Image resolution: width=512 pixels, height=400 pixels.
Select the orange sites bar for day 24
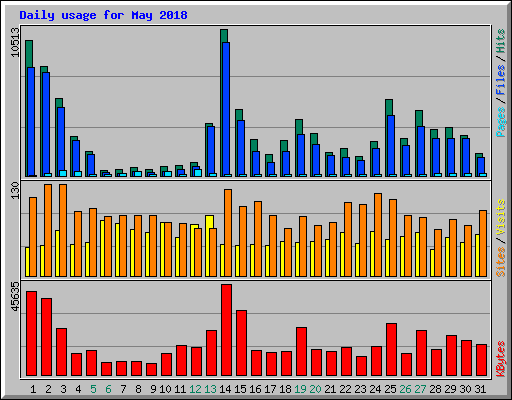378,235
